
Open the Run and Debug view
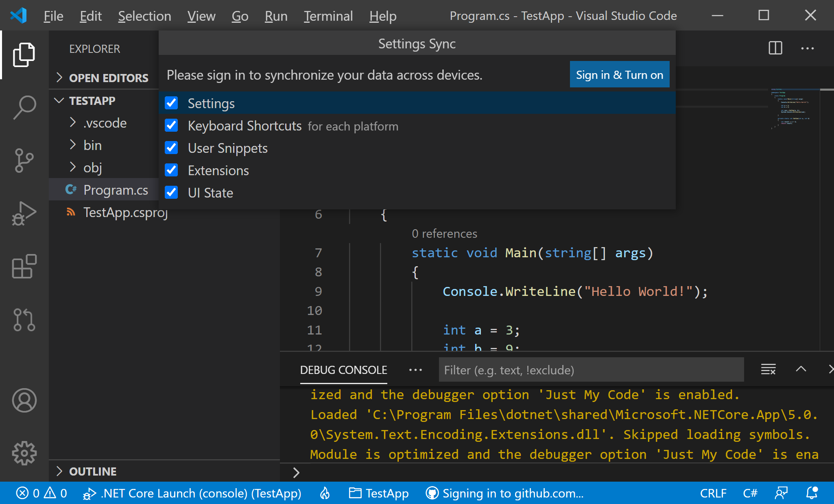coord(24,213)
